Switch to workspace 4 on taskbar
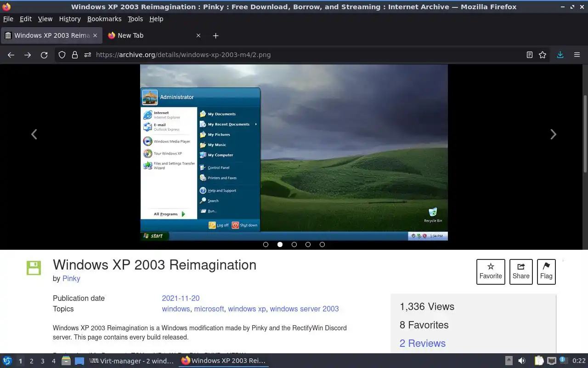 (x=53, y=361)
